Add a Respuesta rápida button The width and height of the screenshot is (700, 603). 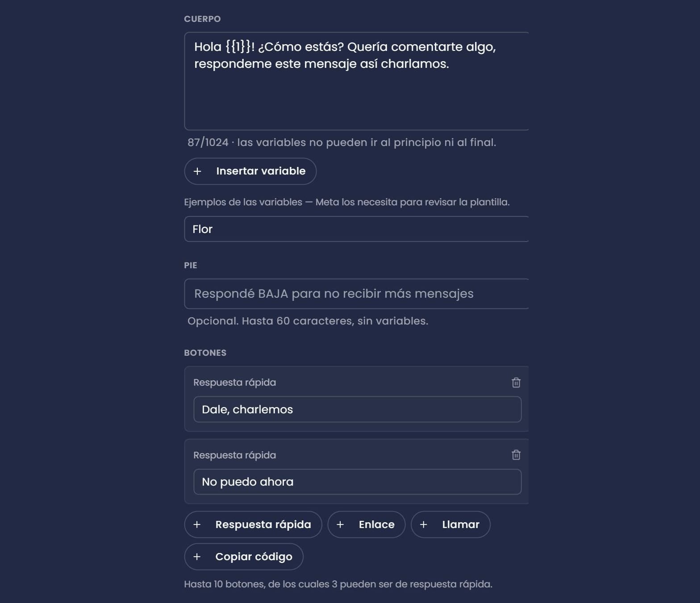[x=253, y=524]
